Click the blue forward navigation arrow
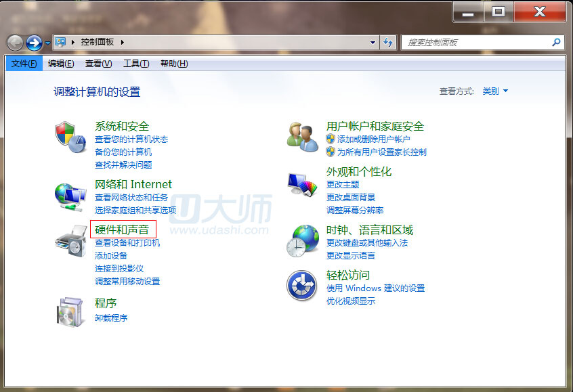Screen dimensions: 573x392 click(34, 43)
